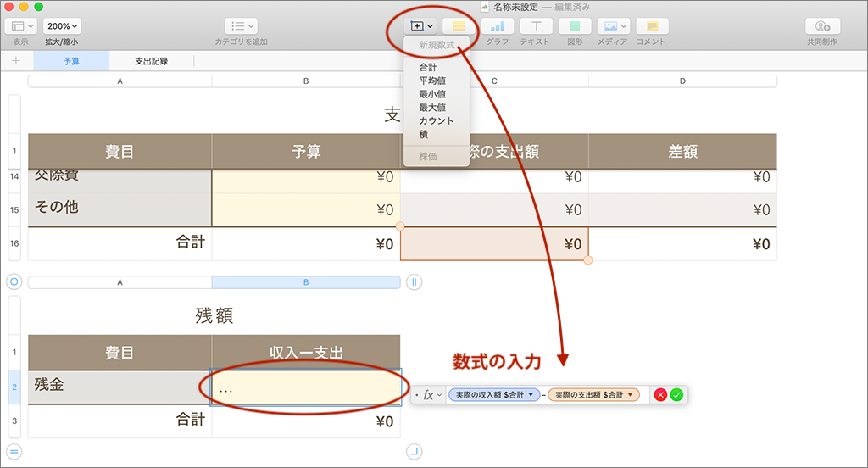
Task: Select the highlighted ¥0 total cell in column C
Action: (x=494, y=243)
